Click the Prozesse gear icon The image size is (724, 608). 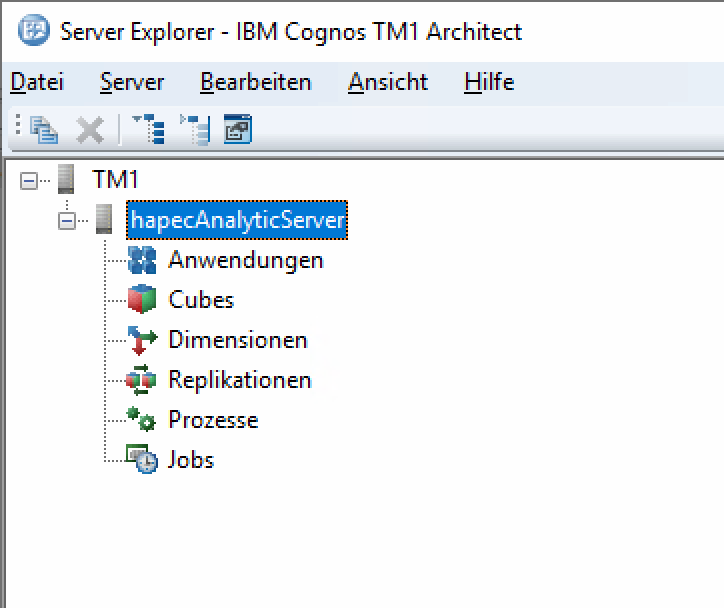tap(143, 420)
